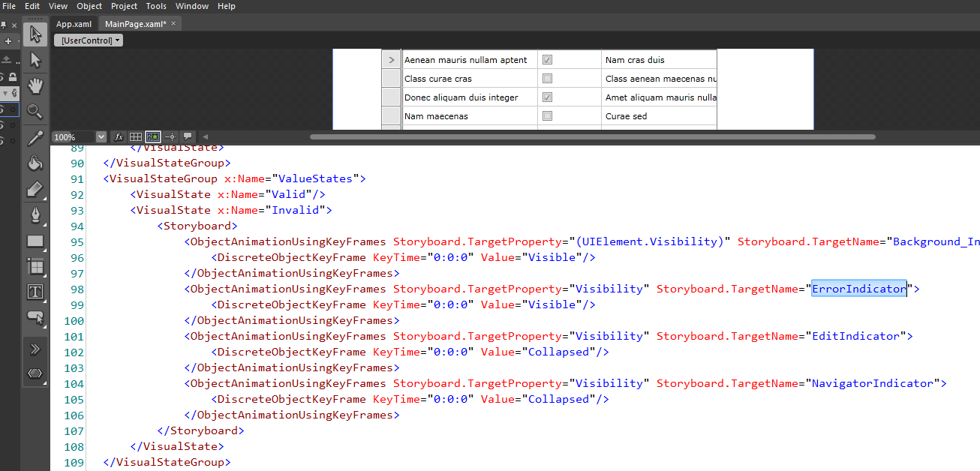
Task: Open the Project menu
Action: point(124,6)
